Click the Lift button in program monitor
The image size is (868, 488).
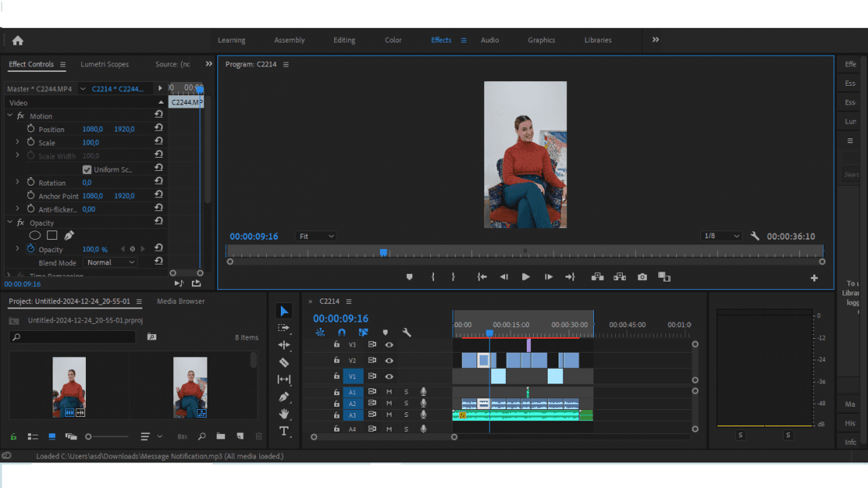(x=597, y=277)
